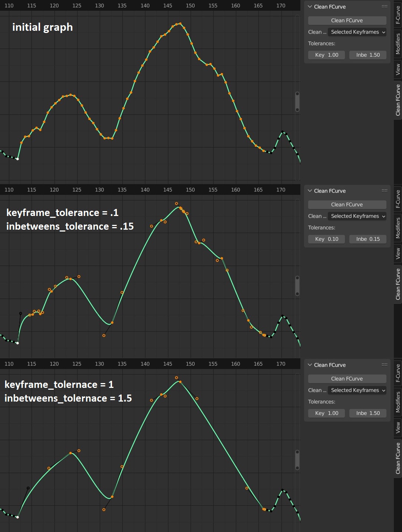Switch to Modifiers tab in keyframe_tolernace = 1 view
This screenshot has width=402, height=532.
pyautogui.click(x=398, y=402)
